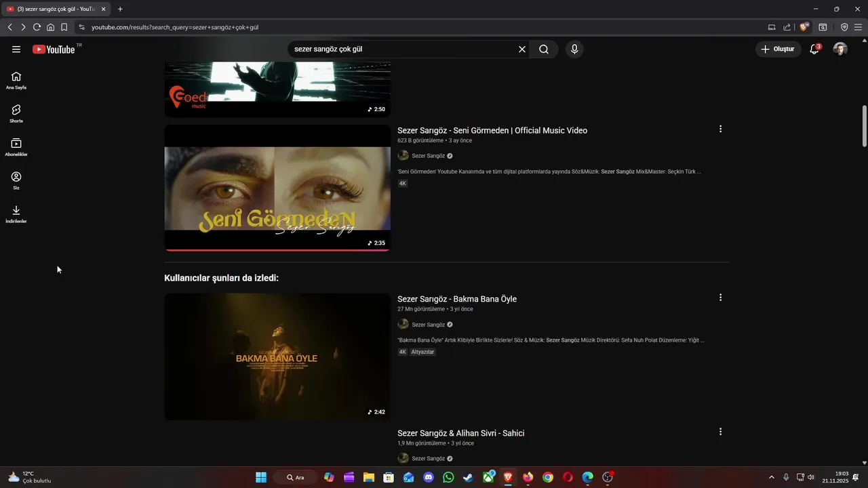The width and height of the screenshot is (868, 488).
Task: Open Windows Start menu
Action: pos(261,477)
